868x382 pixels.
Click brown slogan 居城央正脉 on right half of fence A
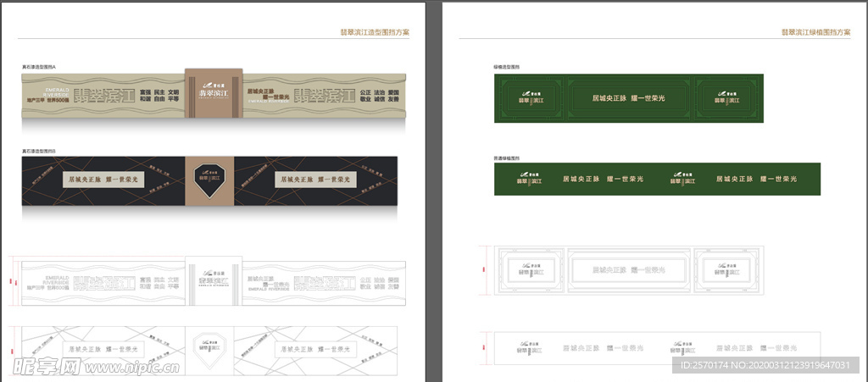pyautogui.click(x=261, y=90)
